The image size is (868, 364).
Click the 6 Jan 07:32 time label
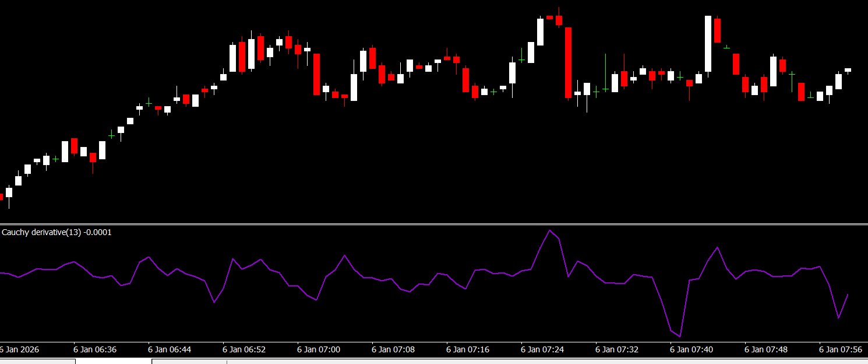pyautogui.click(x=617, y=349)
